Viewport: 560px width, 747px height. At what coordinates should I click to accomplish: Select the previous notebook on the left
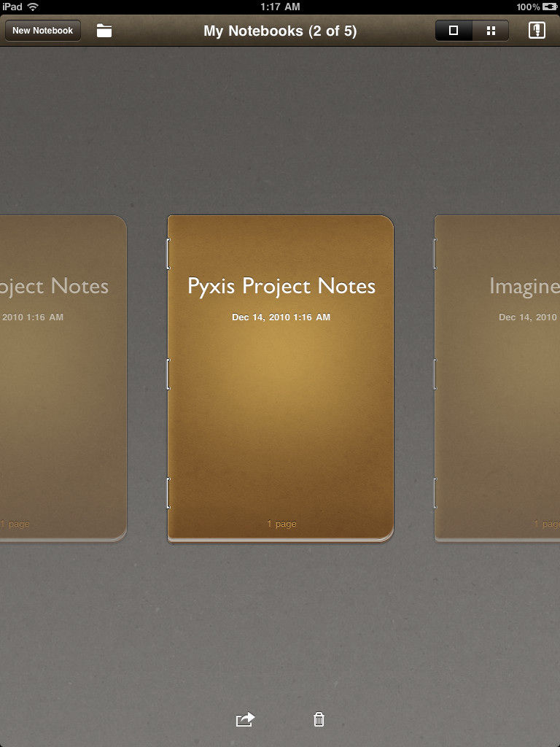pyautogui.click(x=63, y=379)
